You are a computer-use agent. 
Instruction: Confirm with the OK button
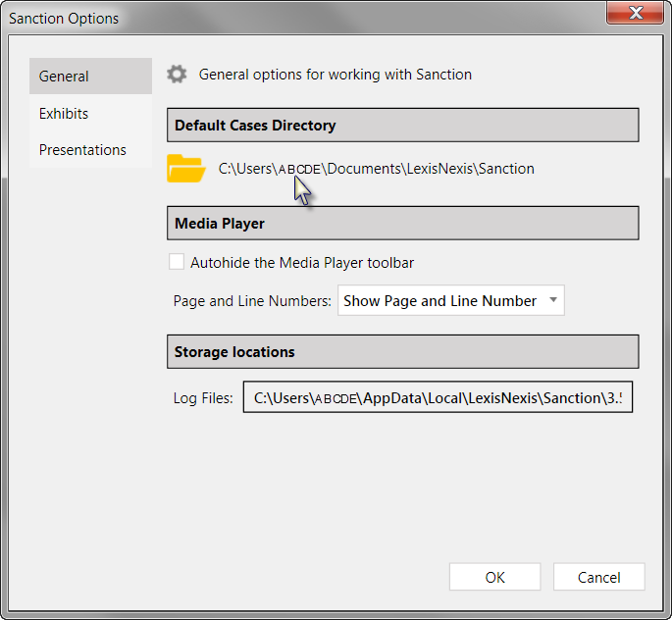pyautogui.click(x=494, y=577)
